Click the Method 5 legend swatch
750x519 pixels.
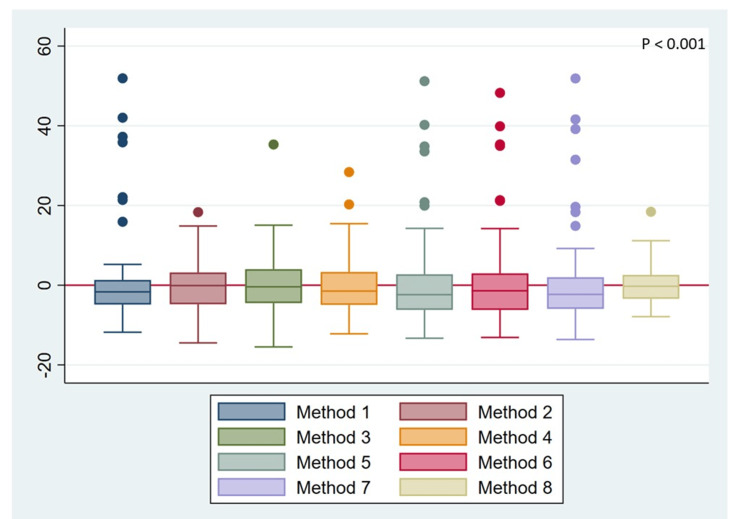click(x=252, y=462)
